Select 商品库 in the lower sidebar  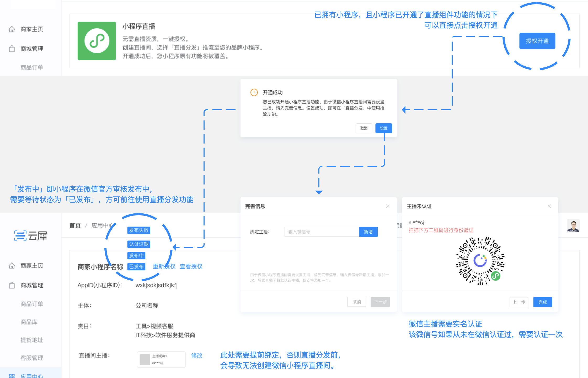tap(29, 322)
